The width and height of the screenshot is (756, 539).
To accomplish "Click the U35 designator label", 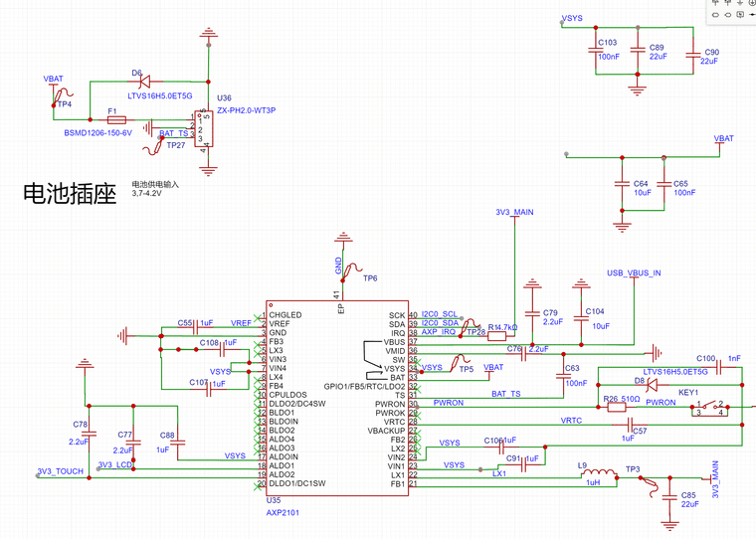I will tap(274, 500).
